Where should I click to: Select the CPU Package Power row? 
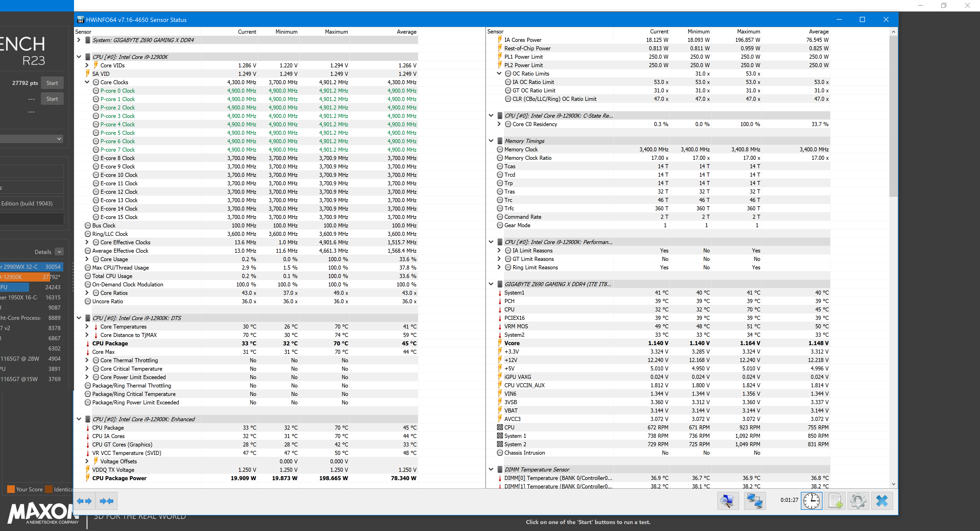[119, 478]
